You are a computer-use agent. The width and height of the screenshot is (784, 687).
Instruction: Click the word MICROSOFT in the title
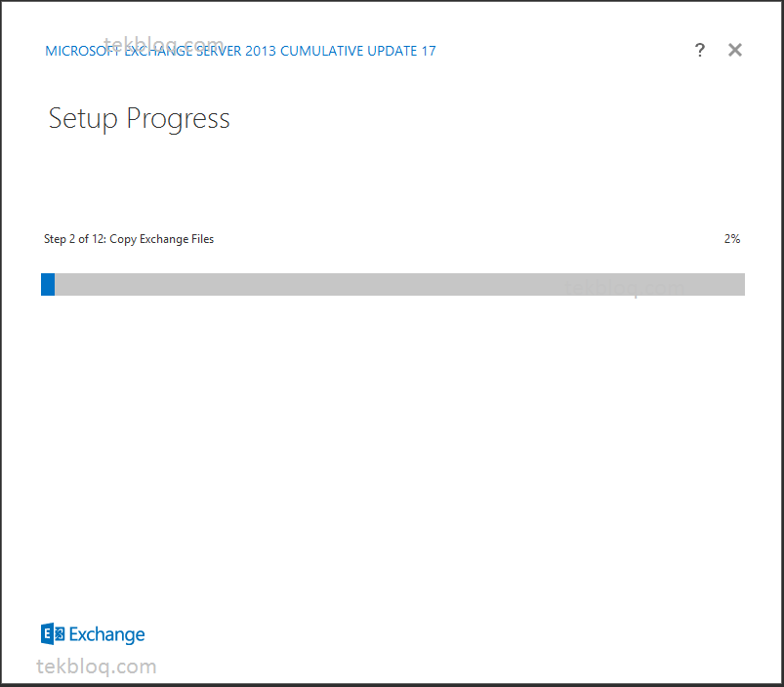point(83,51)
